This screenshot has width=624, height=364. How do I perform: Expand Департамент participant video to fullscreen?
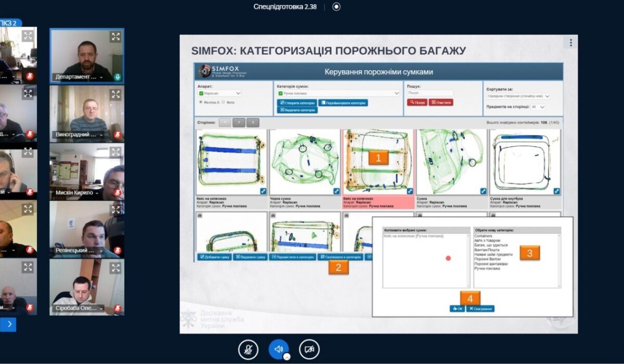point(115,36)
